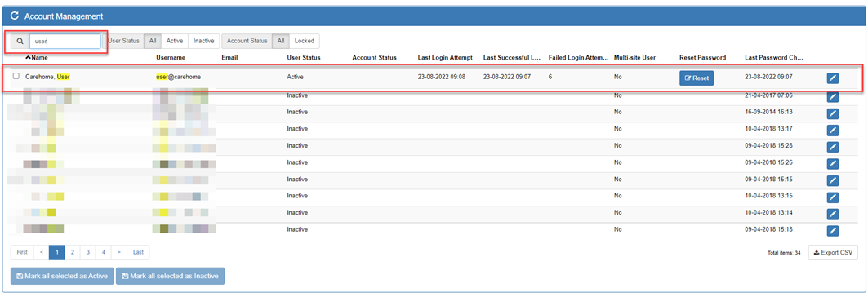This screenshot has height=297, width=868.
Task: Sort by the Email column header
Action: point(229,57)
